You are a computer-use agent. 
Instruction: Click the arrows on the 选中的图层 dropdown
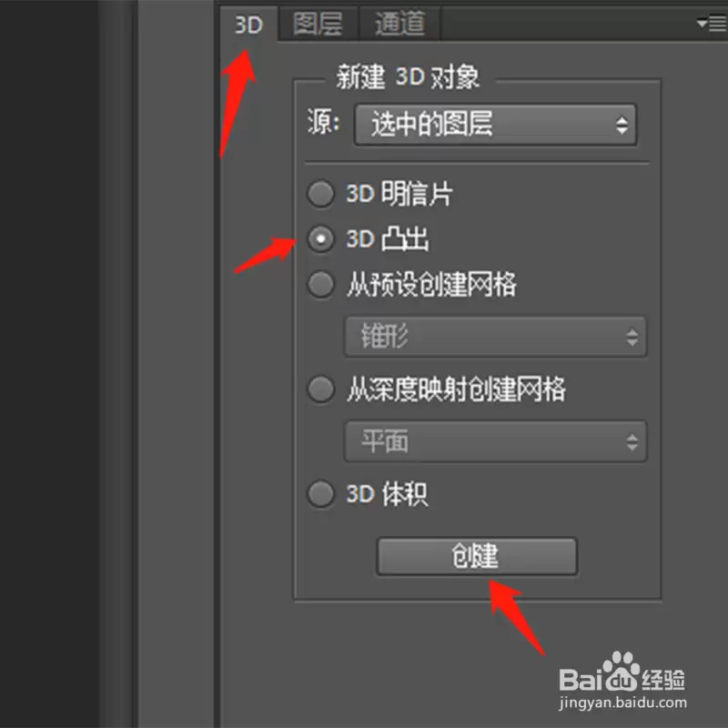(x=622, y=126)
